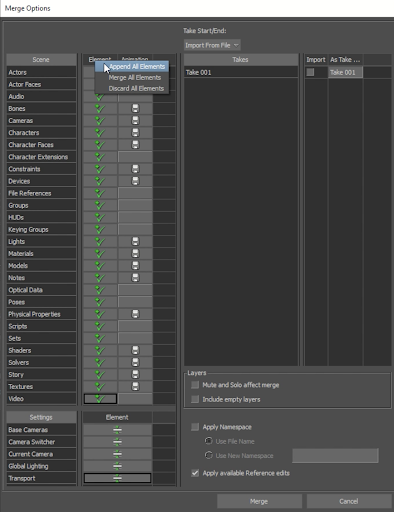Click the Character Extensions element checkmark
Screen dimensions: 394x512
(x=100, y=157)
